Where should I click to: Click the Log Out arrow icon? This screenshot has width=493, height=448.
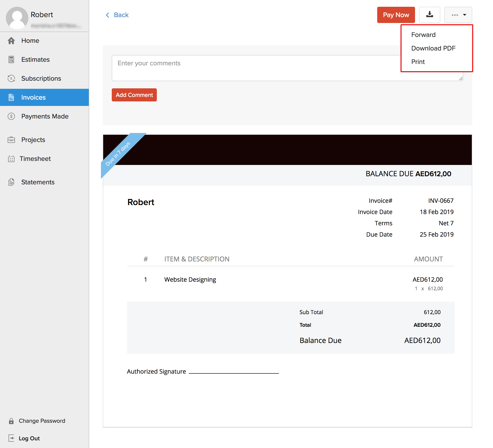(x=11, y=438)
